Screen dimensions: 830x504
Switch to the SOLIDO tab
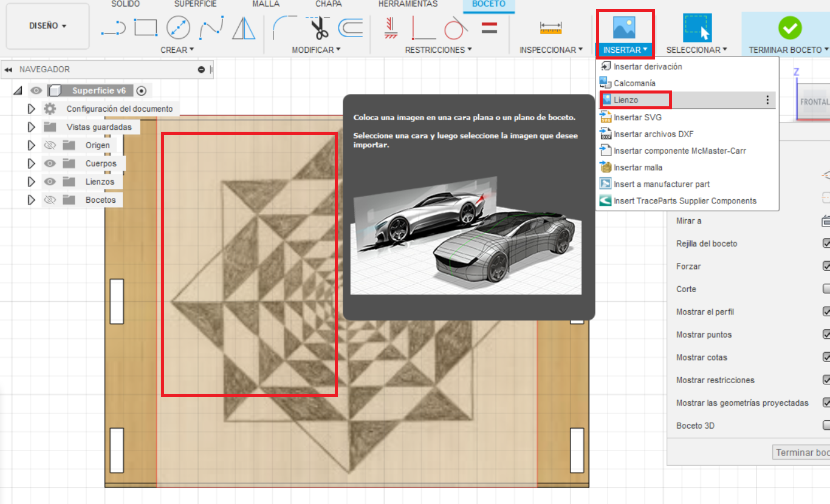pyautogui.click(x=125, y=4)
